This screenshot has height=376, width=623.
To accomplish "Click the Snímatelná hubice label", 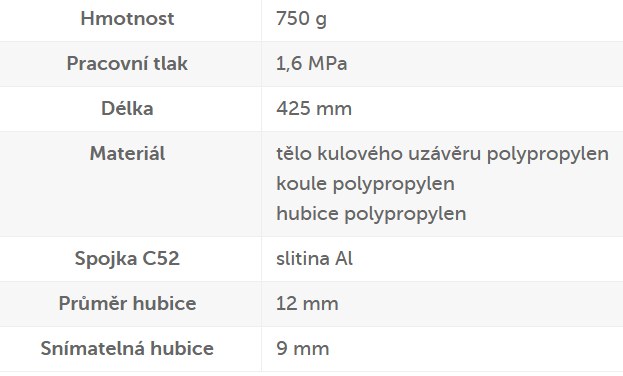I will click(127, 349).
